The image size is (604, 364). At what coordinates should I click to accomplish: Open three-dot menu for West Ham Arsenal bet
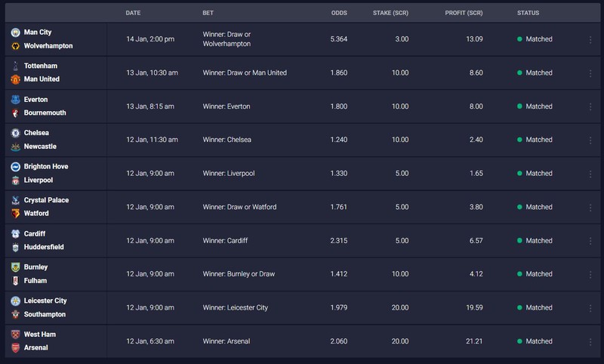590,341
